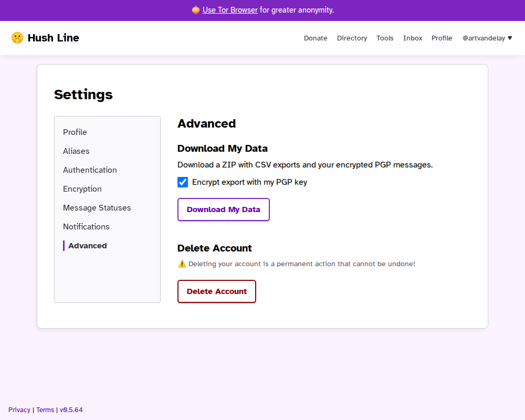Viewport: 525px width, 420px height.
Task: Switch to Encryption settings
Action: (82, 188)
